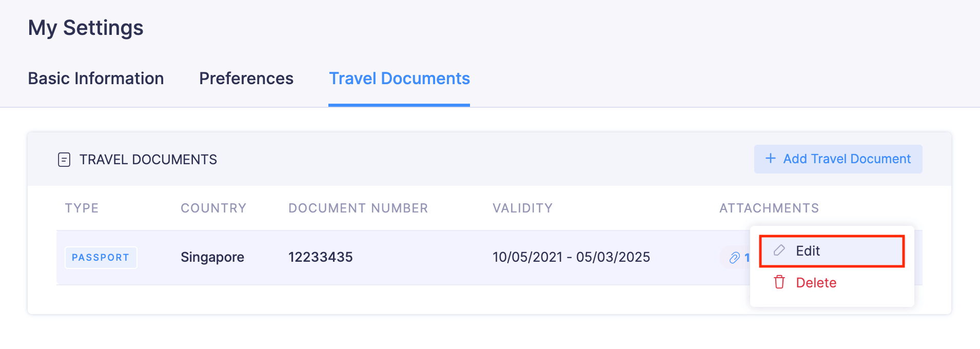This screenshot has height=349, width=980.
Task: Choose Edit from the context menu
Action: click(x=808, y=251)
